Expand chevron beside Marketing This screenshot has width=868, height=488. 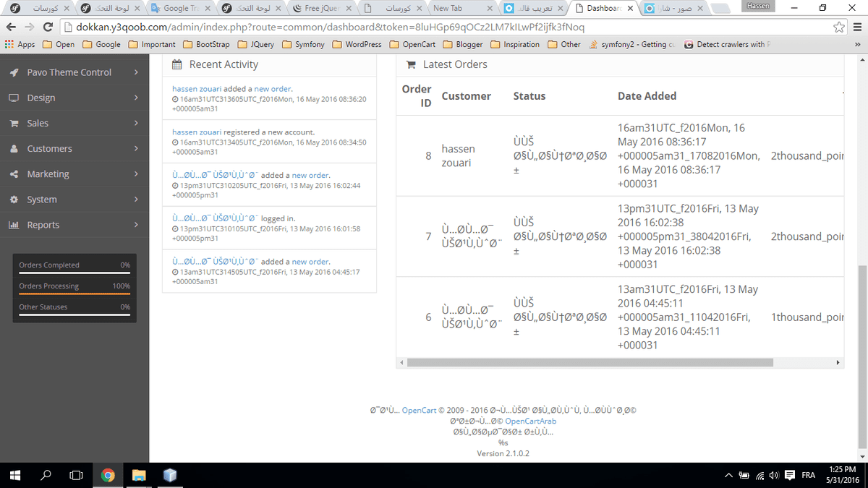136,174
